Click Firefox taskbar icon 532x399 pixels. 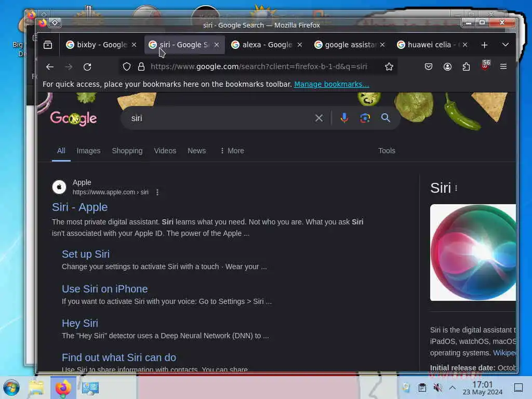point(63,388)
